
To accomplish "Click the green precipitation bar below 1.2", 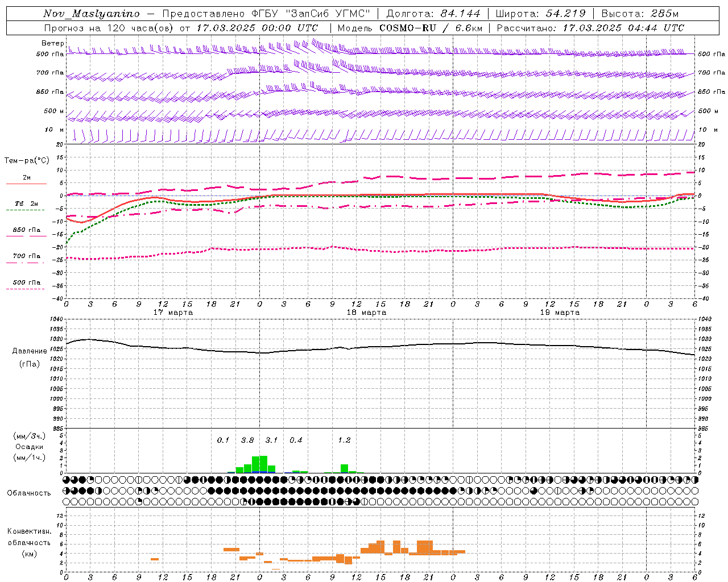I will coord(344,469).
